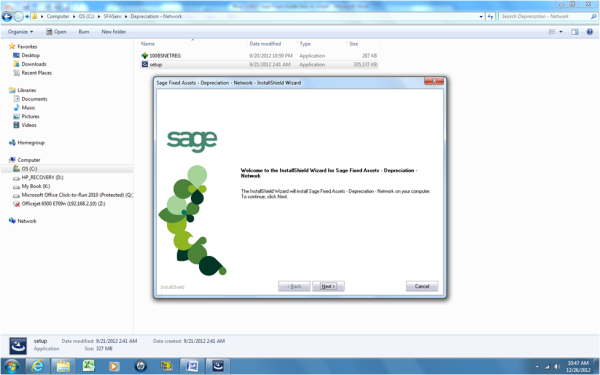Screen dimensions: 600x375
Task: Go back in Explorer navigation
Action: (x=7, y=16)
